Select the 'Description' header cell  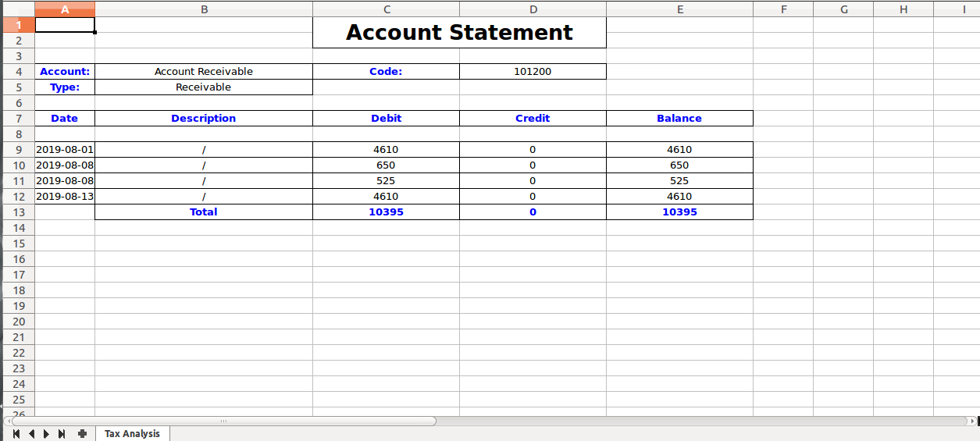coord(204,119)
